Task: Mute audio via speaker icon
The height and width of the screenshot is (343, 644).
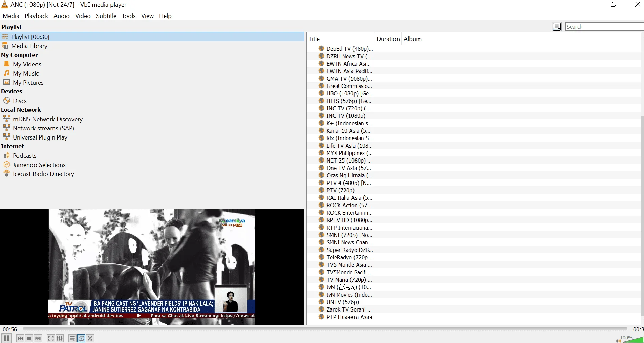Action: (618, 341)
